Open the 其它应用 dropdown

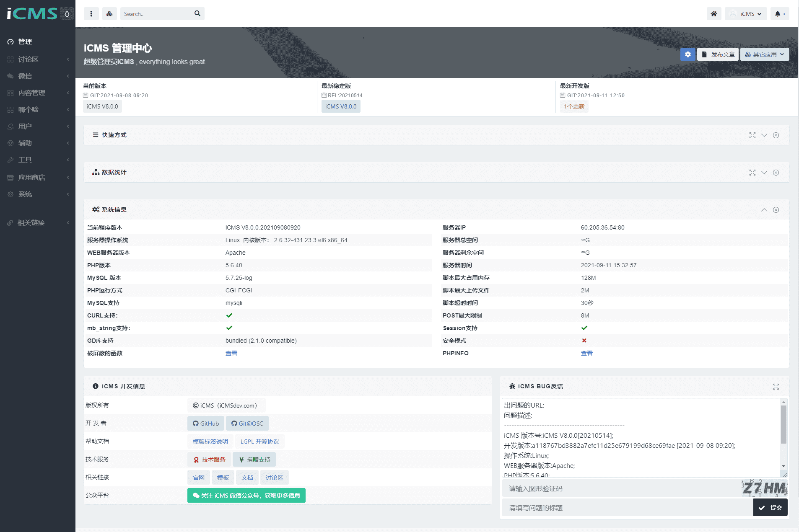[x=764, y=54]
